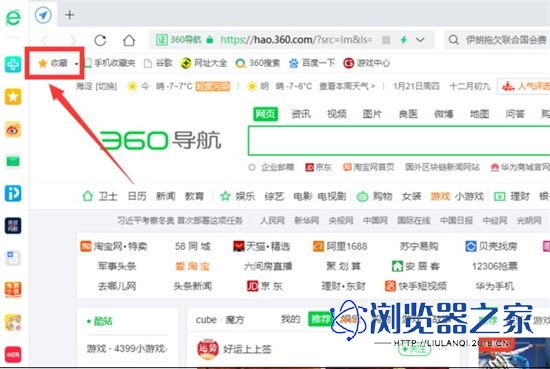Image resolution: width=550 pixels, height=369 pixels.
Task: Select the 良医 search tab
Action: coord(408,114)
